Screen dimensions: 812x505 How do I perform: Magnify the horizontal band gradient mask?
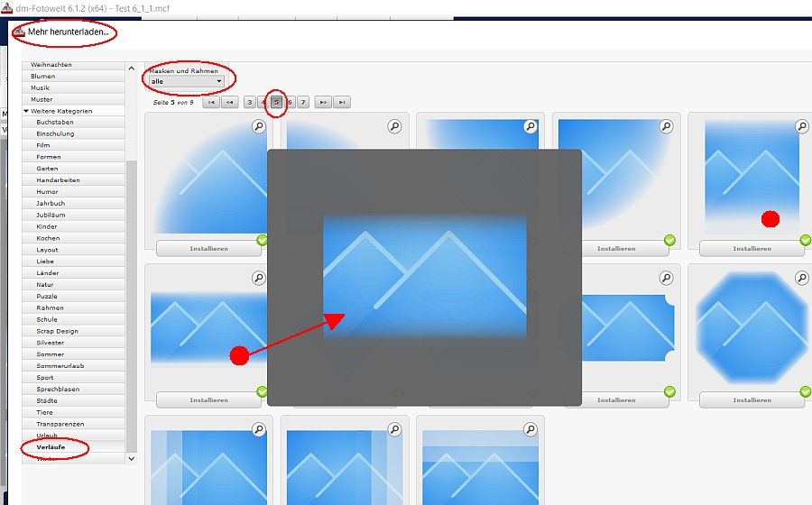pos(258,278)
